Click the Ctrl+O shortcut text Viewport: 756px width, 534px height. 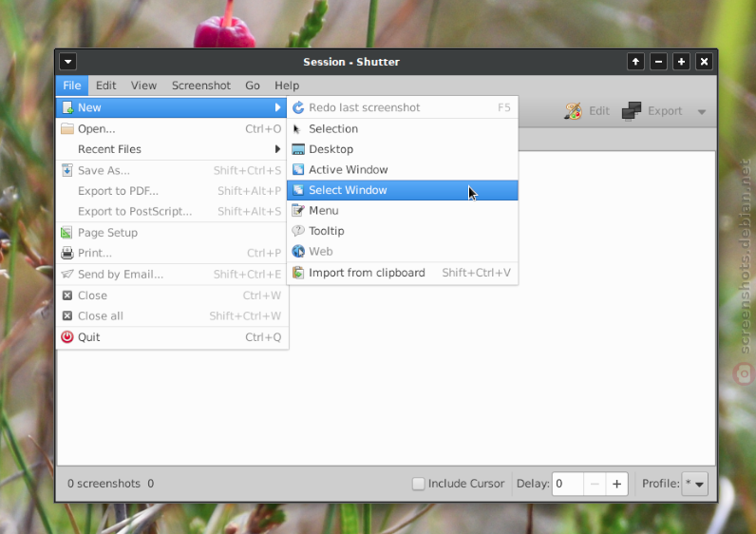click(263, 129)
